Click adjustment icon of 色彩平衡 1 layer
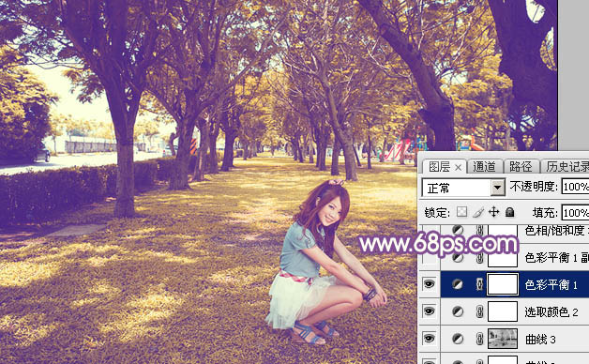The image size is (589, 364). click(x=457, y=284)
